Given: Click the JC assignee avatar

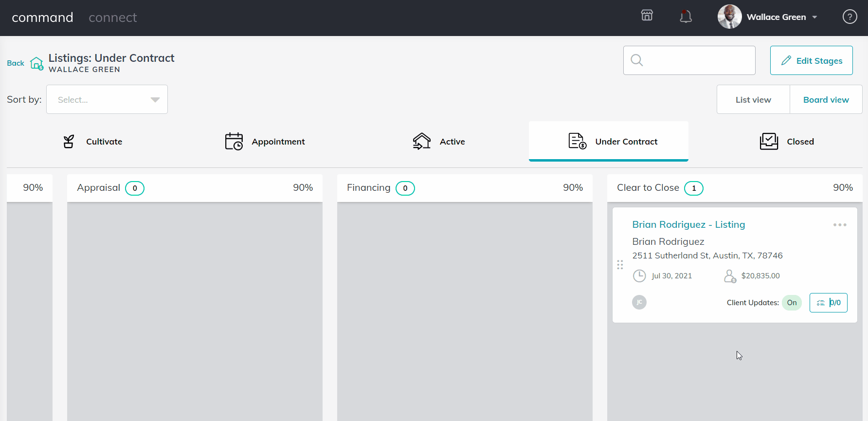Looking at the screenshot, I should [639, 302].
